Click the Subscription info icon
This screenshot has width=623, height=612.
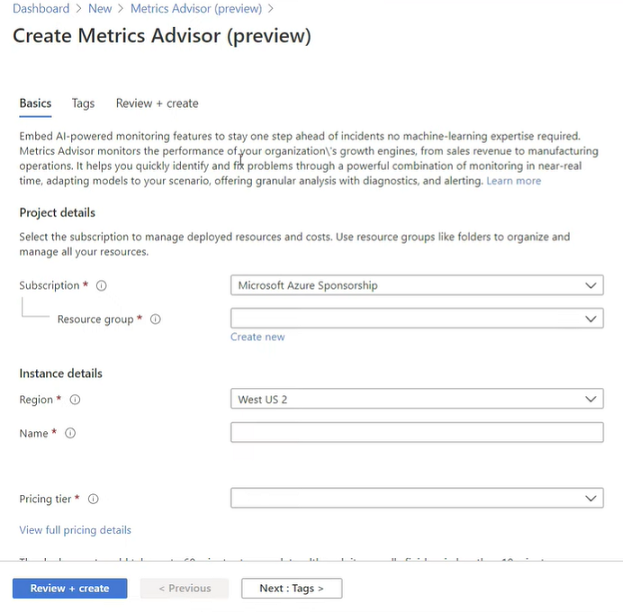click(x=101, y=285)
